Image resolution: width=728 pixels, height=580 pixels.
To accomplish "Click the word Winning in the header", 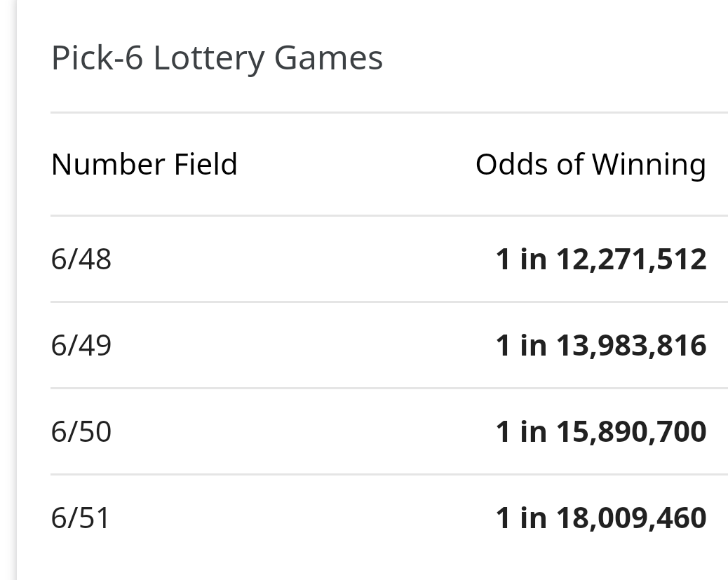I will [649, 166].
